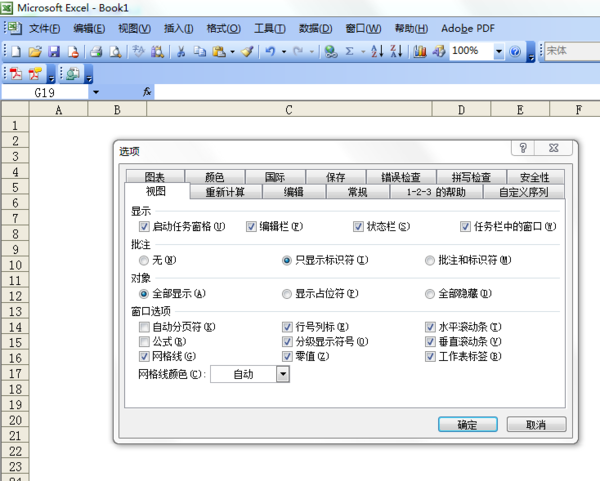Expand the AutoSum functions dropdown arrow

363,51
